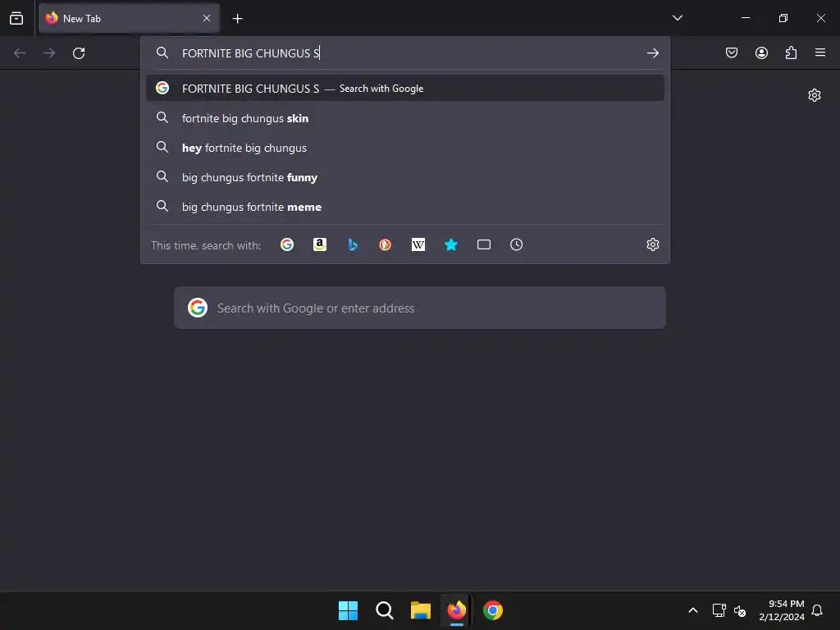Open the notifications bell icon
The width and height of the screenshot is (840, 630).
pos(818,610)
